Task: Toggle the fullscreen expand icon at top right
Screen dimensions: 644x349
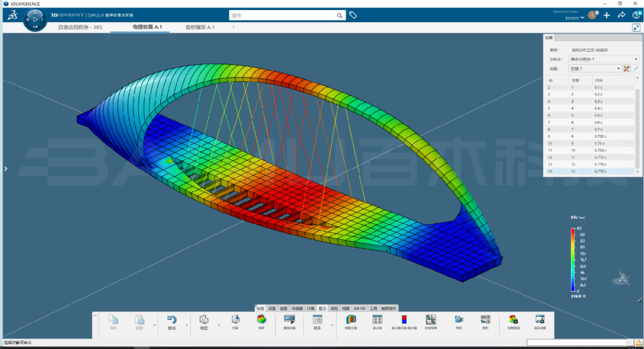Action: pos(636,27)
